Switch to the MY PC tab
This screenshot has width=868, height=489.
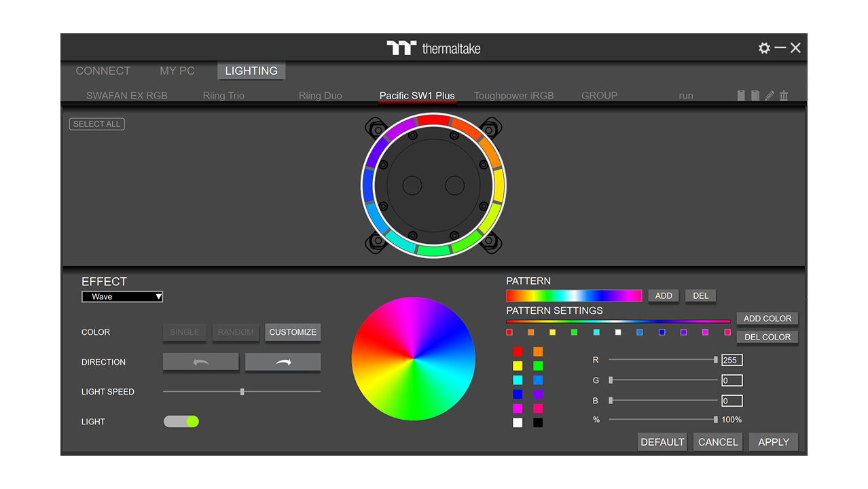(177, 71)
